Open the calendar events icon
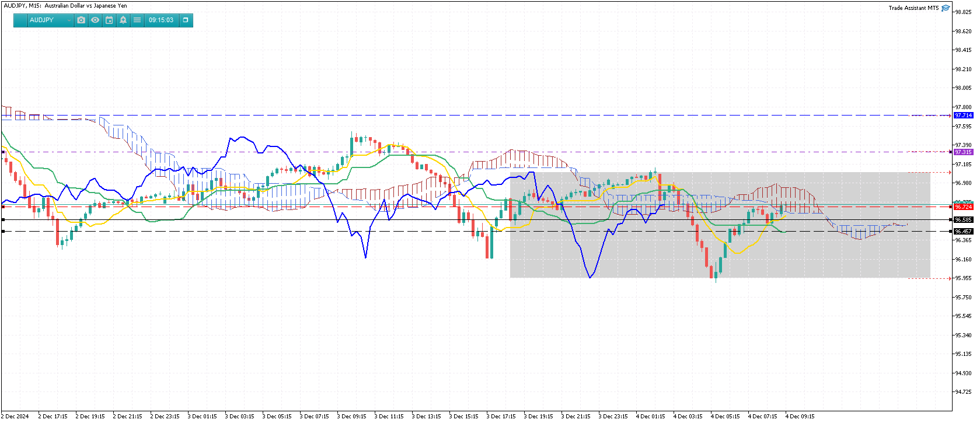This screenshot has width=980, height=423. pyautogui.click(x=109, y=20)
